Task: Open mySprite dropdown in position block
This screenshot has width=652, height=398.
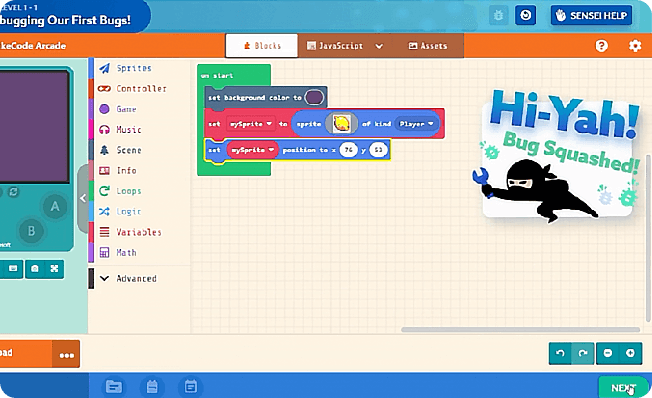Action: tap(252, 150)
